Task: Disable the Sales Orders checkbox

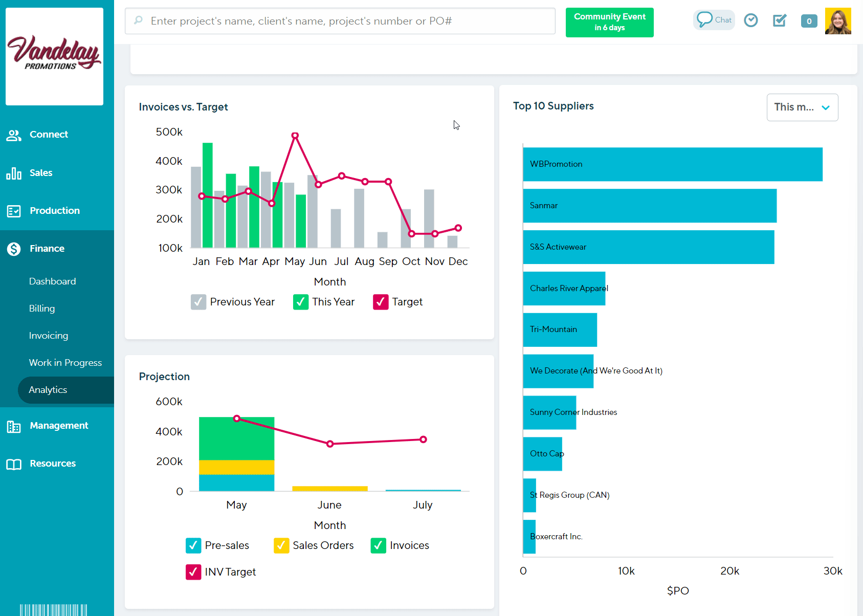Action: [x=281, y=545]
